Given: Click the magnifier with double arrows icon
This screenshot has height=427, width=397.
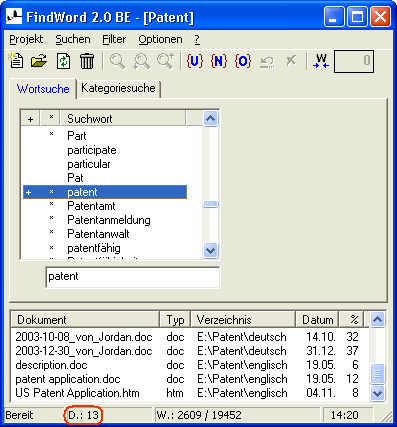Looking at the screenshot, I should [141, 61].
